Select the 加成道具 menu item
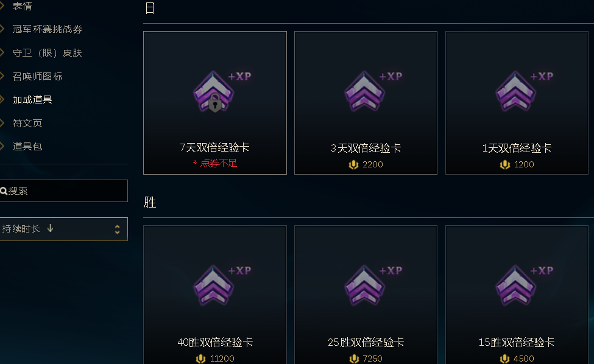This screenshot has width=594, height=364. (32, 100)
